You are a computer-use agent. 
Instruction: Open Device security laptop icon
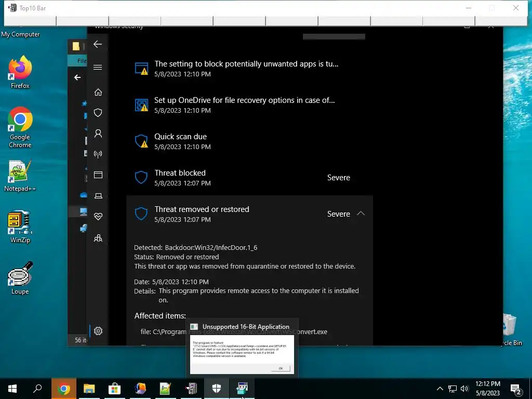click(x=98, y=196)
